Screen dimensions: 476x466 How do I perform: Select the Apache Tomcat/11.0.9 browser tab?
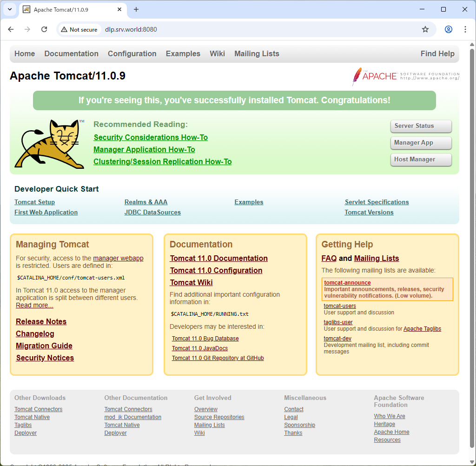70,9
